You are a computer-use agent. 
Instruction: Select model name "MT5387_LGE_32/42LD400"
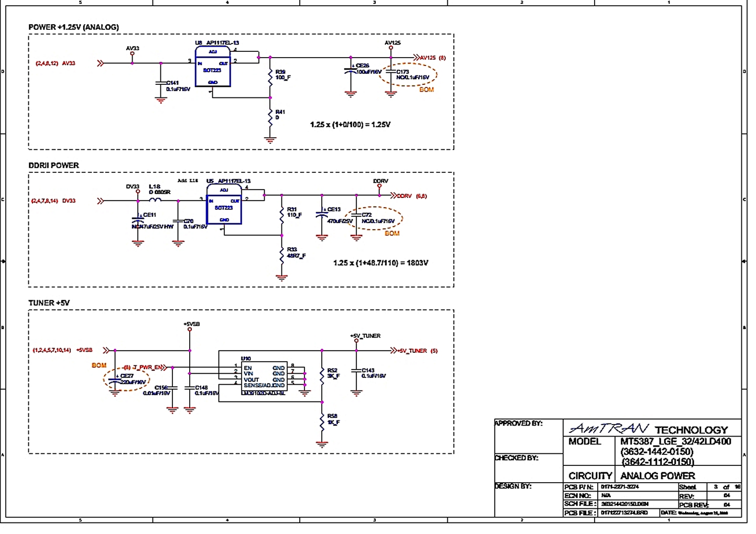(x=675, y=441)
